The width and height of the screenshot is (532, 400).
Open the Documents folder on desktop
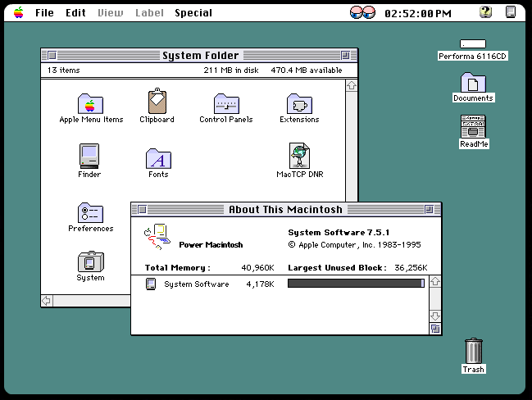pyautogui.click(x=473, y=82)
